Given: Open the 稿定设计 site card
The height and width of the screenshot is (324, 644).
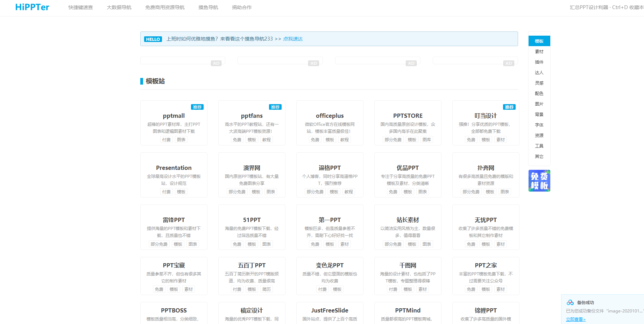Looking at the screenshot, I should coord(252,313).
